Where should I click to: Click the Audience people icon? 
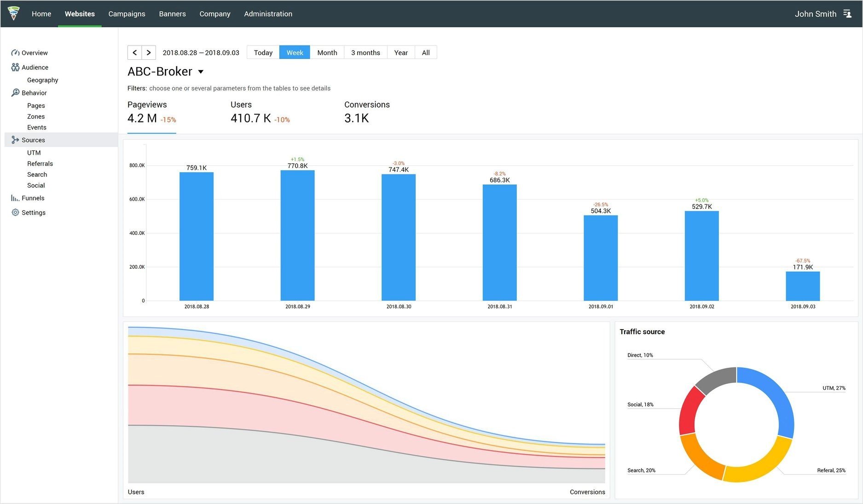click(15, 67)
